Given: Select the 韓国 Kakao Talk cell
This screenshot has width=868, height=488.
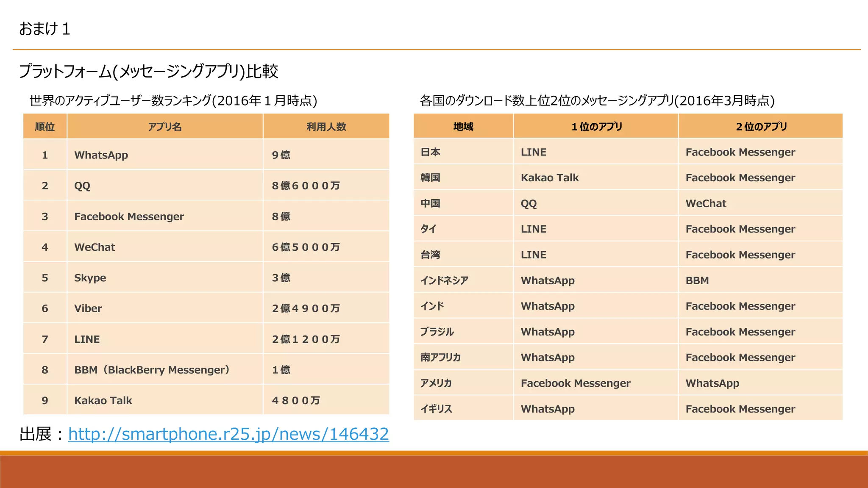Looking at the screenshot, I should pyautogui.click(x=550, y=178).
